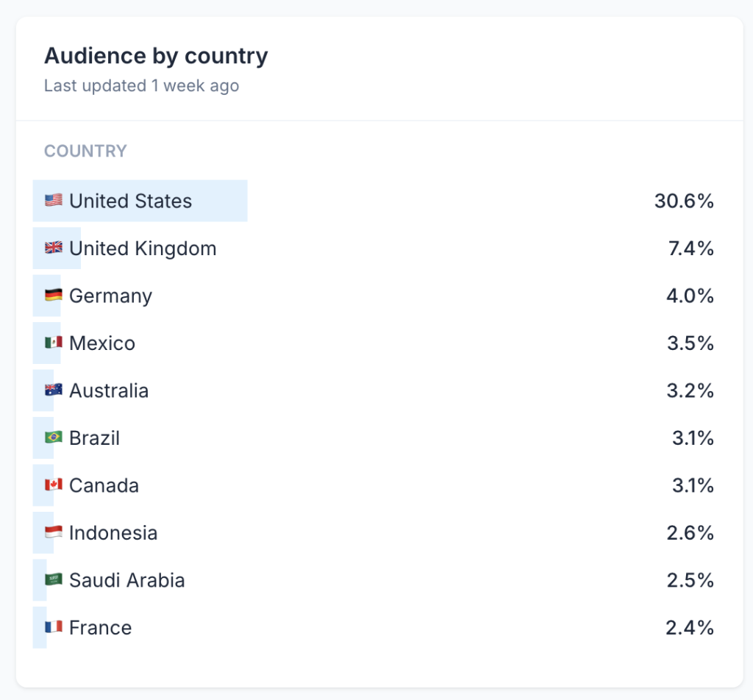The height and width of the screenshot is (700, 753).
Task: Click the Audience by country heading
Action: tap(156, 56)
